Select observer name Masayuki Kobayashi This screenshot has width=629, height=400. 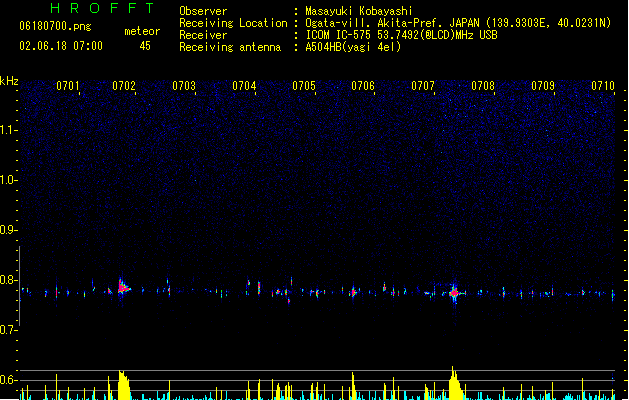(359, 11)
